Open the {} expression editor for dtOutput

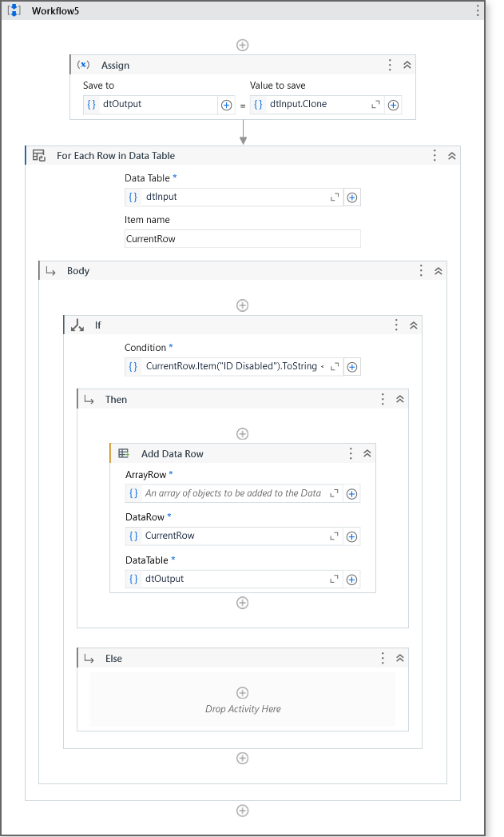click(92, 104)
